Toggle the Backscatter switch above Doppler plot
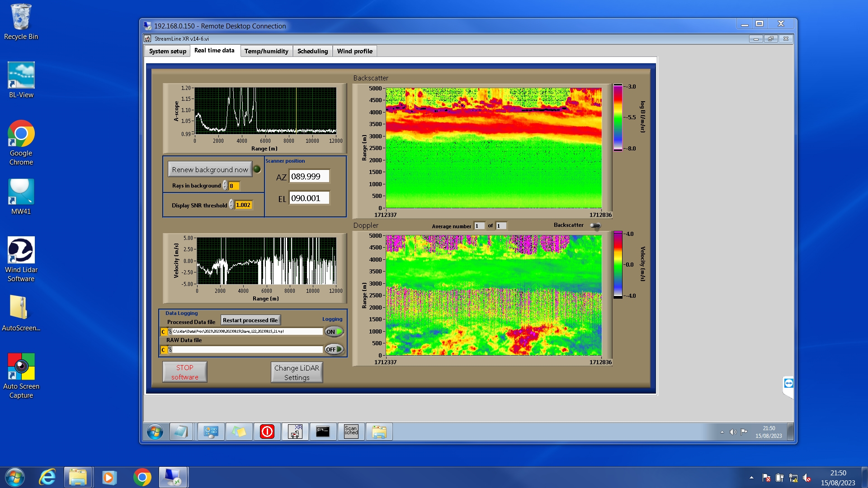Viewport: 868px width, 488px height. 595,225
